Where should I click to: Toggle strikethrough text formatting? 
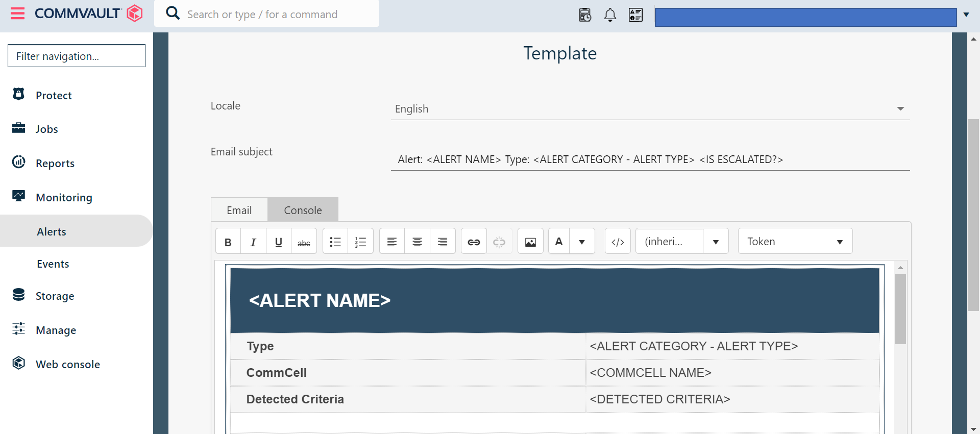coord(304,242)
